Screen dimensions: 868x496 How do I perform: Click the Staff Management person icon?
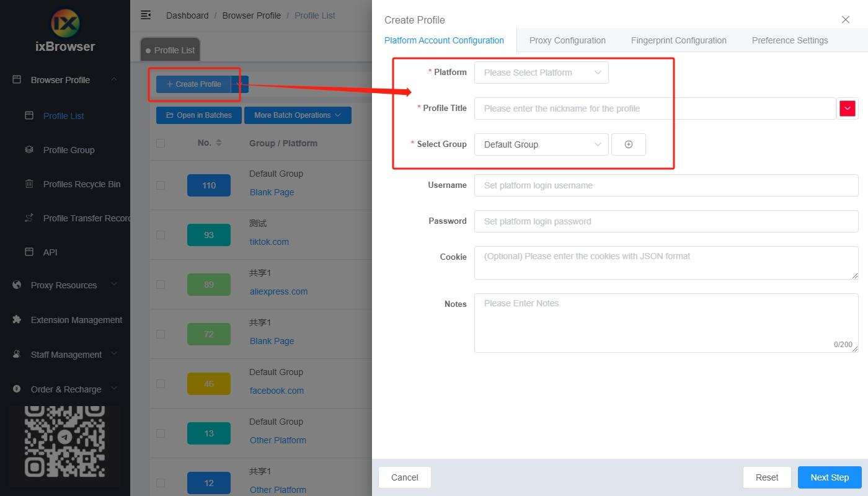[x=17, y=355]
